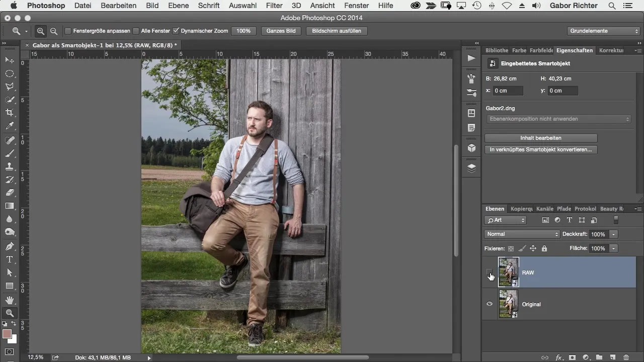Hide the Original layer
Screen dimensions: 644x362
tap(490, 304)
